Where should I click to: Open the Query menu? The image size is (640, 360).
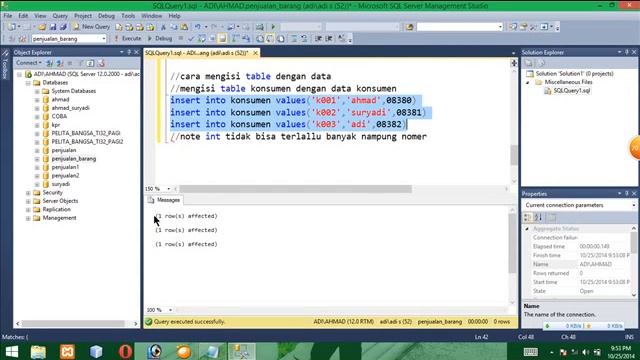(60, 16)
